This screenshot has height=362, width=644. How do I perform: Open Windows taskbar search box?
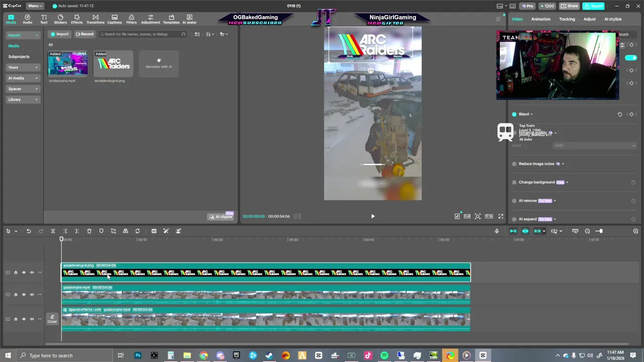(x=65, y=355)
